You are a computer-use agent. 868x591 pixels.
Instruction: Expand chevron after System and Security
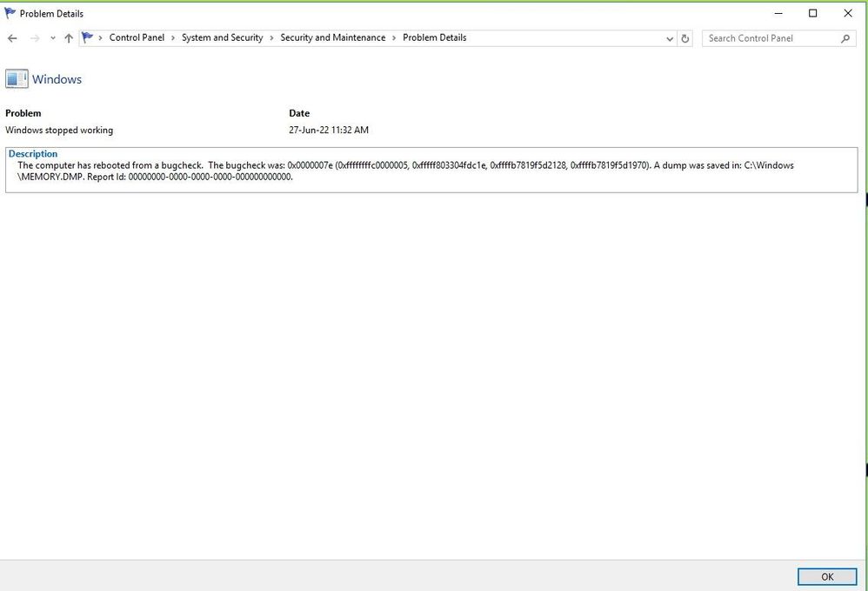[271, 37]
